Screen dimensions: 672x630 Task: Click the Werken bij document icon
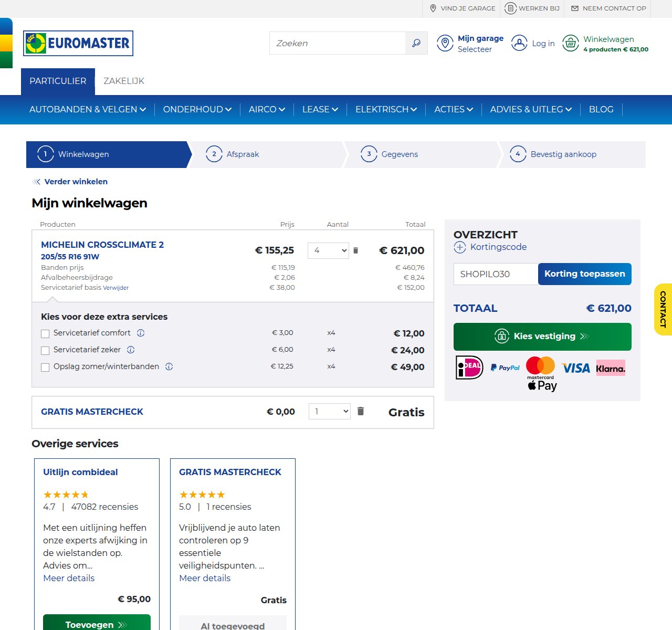pyautogui.click(x=510, y=8)
